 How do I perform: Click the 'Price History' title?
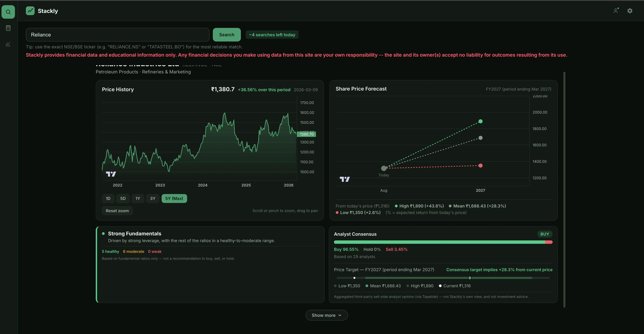click(x=118, y=90)
